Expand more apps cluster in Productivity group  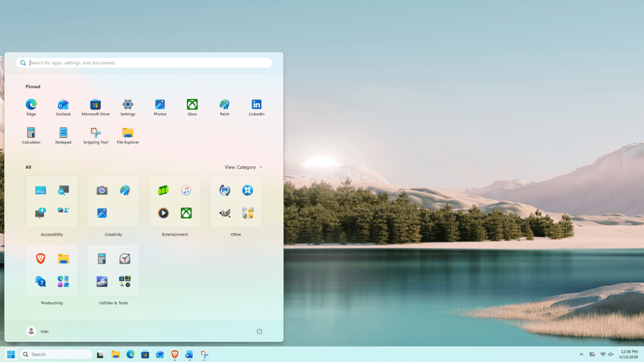point(63,281)
